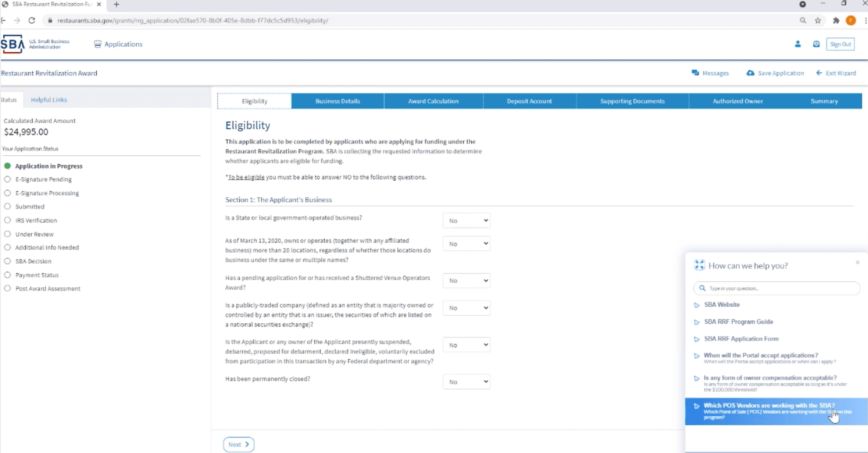
Task: Open more than 20 locations dropdown
Action: click(x=467, y=243)
